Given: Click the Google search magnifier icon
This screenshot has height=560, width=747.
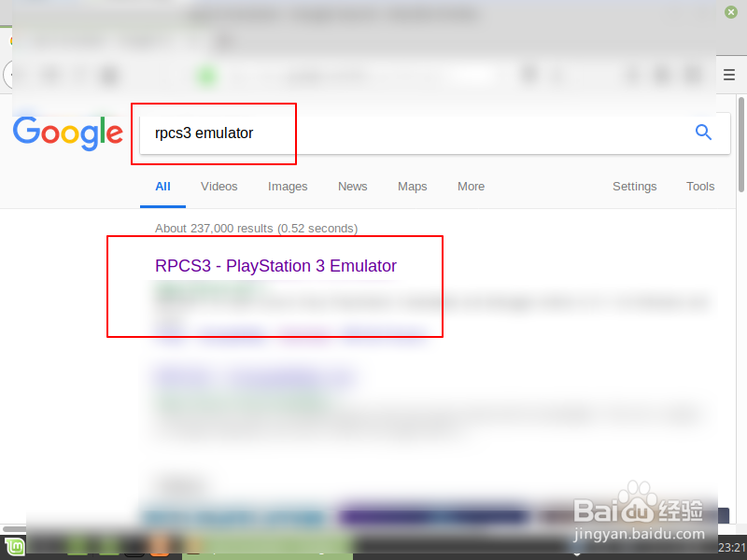Looking at the screenshot, I should pyautogui.click(x=703, y=133).
